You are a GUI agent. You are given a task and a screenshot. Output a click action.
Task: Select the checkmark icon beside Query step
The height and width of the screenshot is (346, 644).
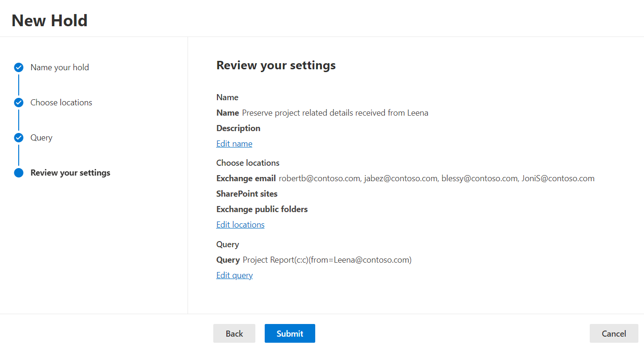[18, 137]
